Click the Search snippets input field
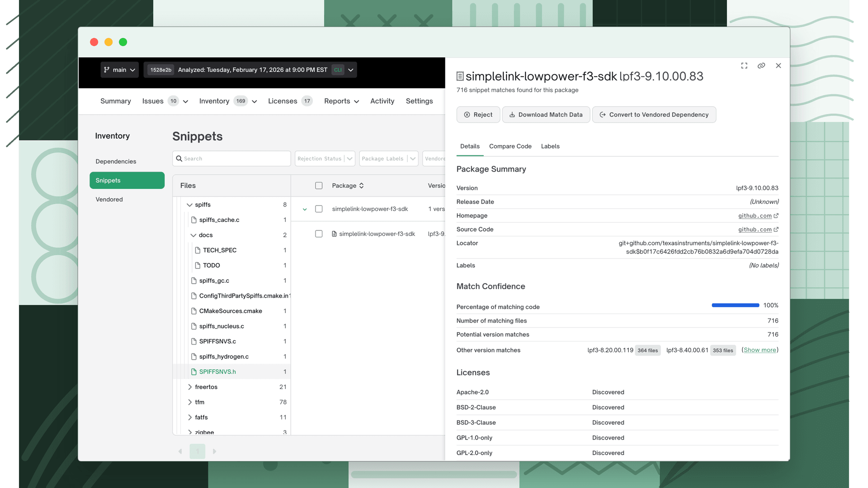868x488 pixels. tap(231, 159)
